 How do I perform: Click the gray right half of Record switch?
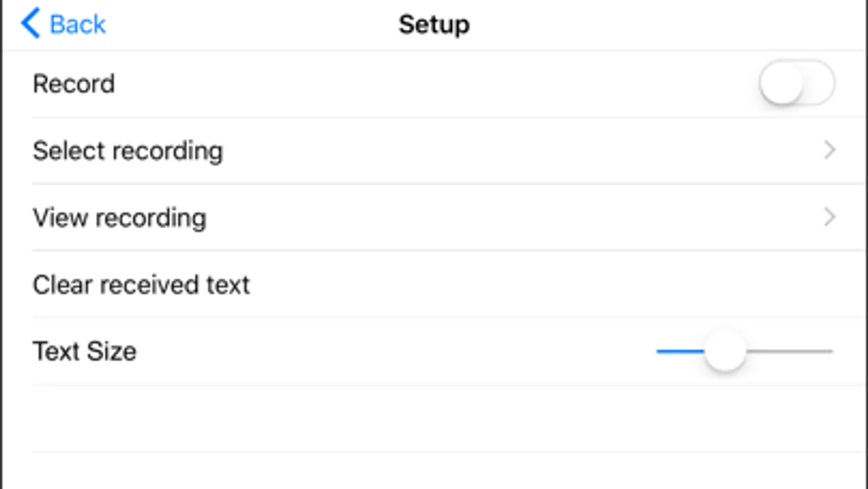coord(818,84)
